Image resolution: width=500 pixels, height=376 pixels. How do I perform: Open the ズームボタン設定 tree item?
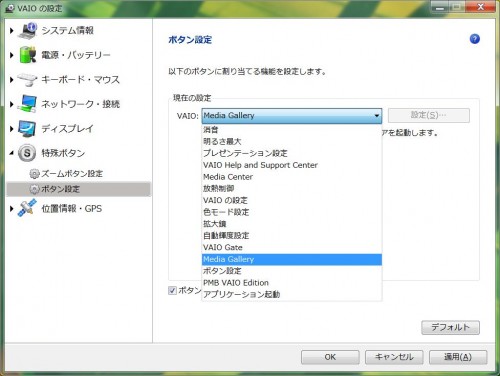[72, 174]
